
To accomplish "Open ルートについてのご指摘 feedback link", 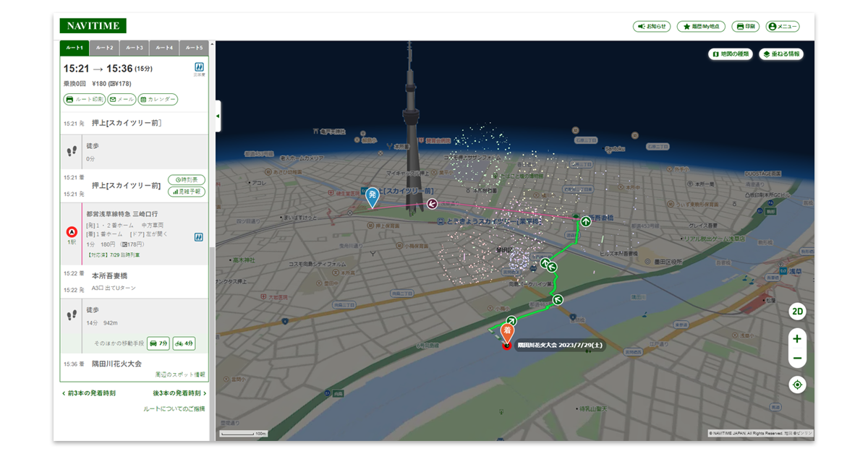I will pyautogui.click(x=174, y=408).
